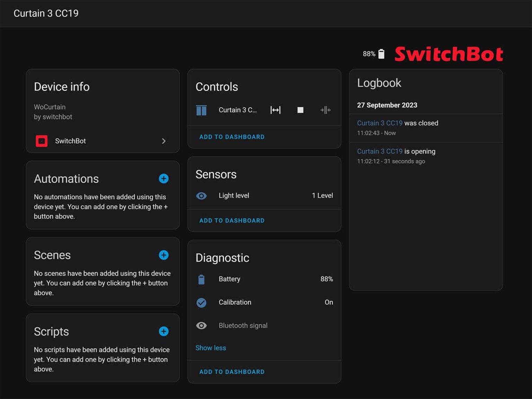Click the battery icon next to 88% at top
The height and width of the screenshot is (399, 532).
pyautogui.click(x=381, y=54)
